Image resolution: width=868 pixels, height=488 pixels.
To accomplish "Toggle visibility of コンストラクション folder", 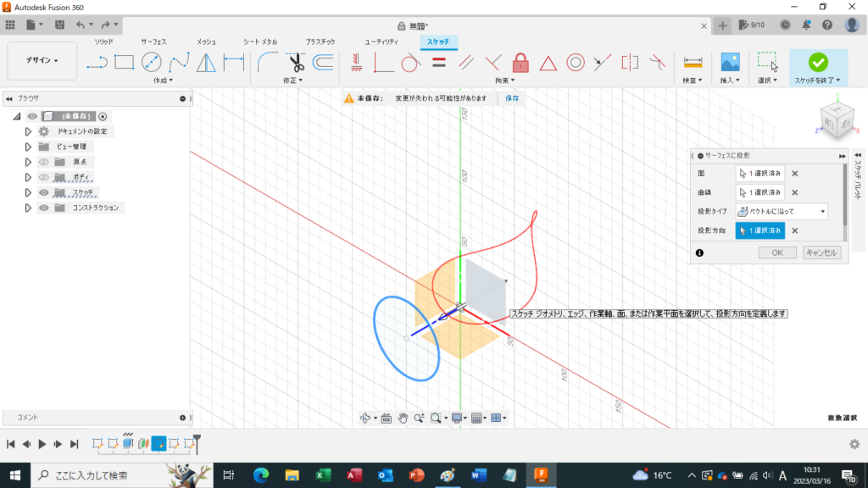I will tap(44, 208).
